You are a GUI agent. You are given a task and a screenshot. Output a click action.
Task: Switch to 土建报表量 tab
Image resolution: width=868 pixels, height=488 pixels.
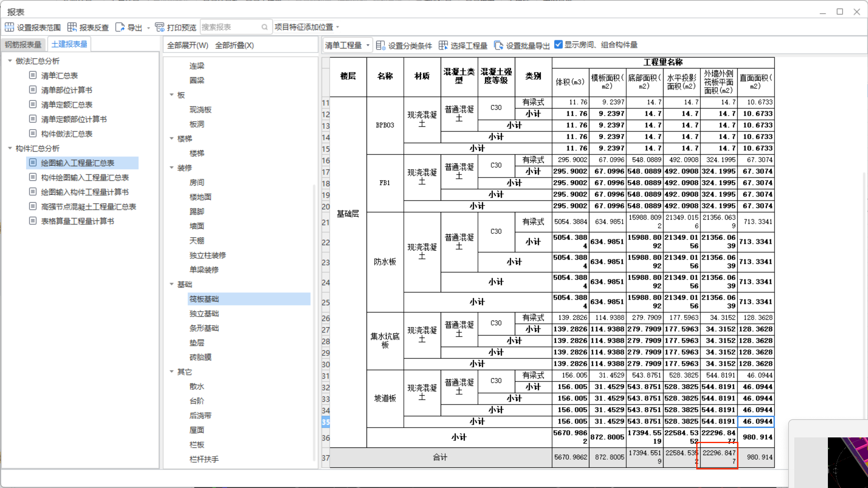(69, 44)
